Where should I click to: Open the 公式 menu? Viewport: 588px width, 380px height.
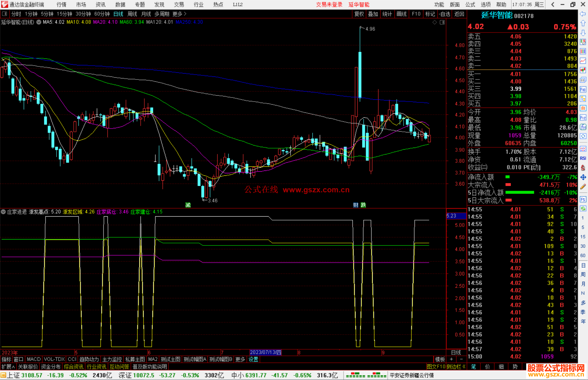tap(470, 4)
